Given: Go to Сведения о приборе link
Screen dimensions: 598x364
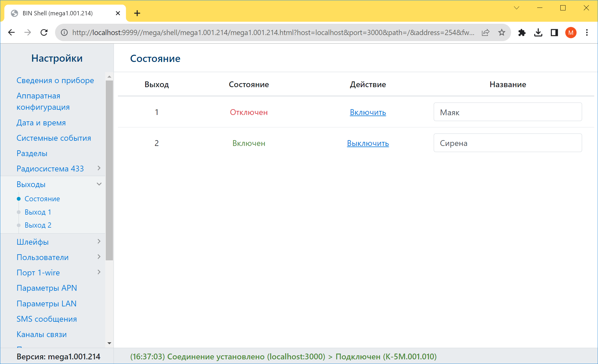Looking at the screenshot, I should coord(55,81).
